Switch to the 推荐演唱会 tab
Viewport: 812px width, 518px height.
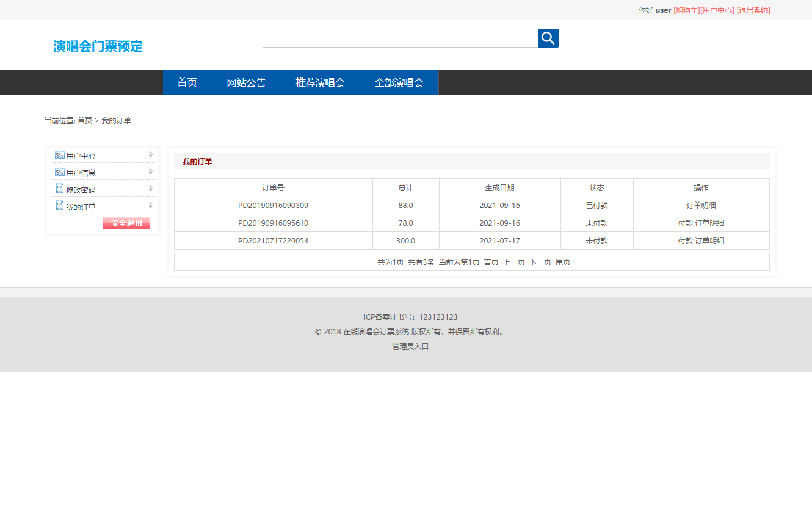click(x=321, y=82)
